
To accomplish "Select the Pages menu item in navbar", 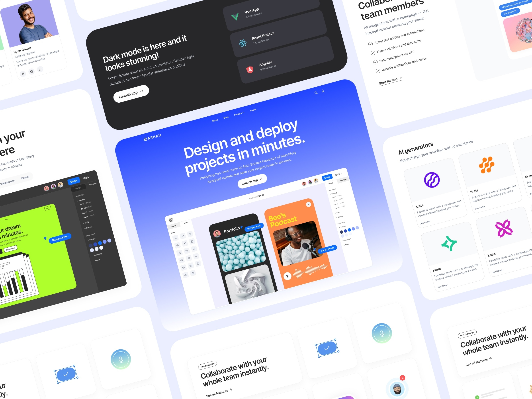I will [253, 110].
